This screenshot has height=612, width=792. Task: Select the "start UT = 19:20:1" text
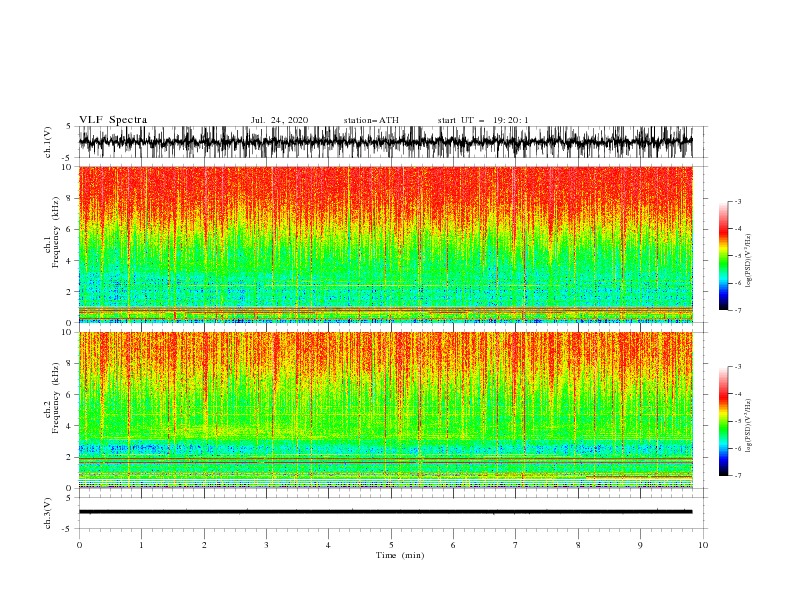coord(483,120)
